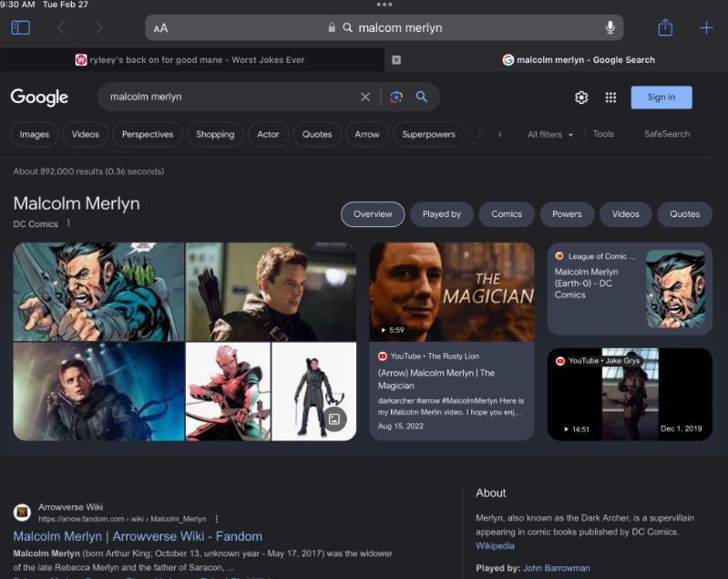Tap the microphone icon in address bar
The image size is (728, 579).
pyautogui.click(x=610, y=27)
